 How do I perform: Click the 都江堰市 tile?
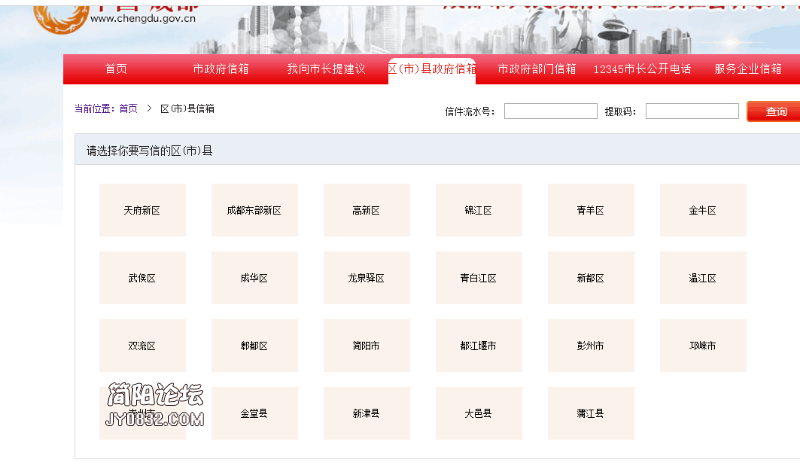coord(479,345)
